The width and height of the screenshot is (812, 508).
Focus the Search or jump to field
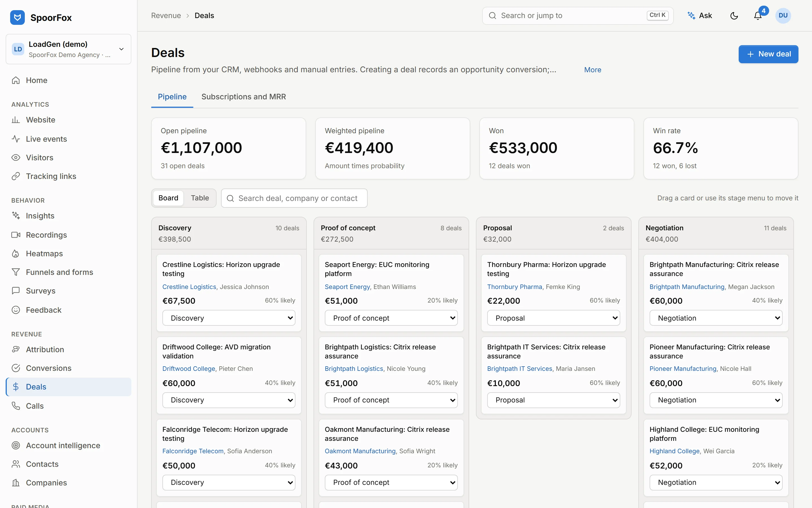coord(578,16)
